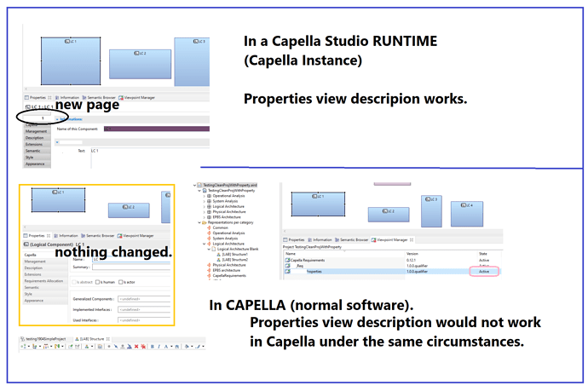Click the Implemented Interfaces field
The image size is (588, 391).
[x=144, y=310]
